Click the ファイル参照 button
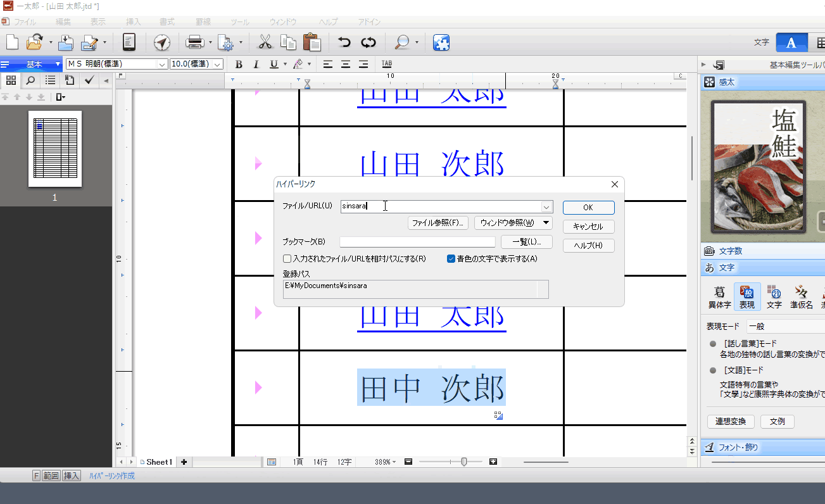Viewport: 825px width, 504px height. point(438,223)
